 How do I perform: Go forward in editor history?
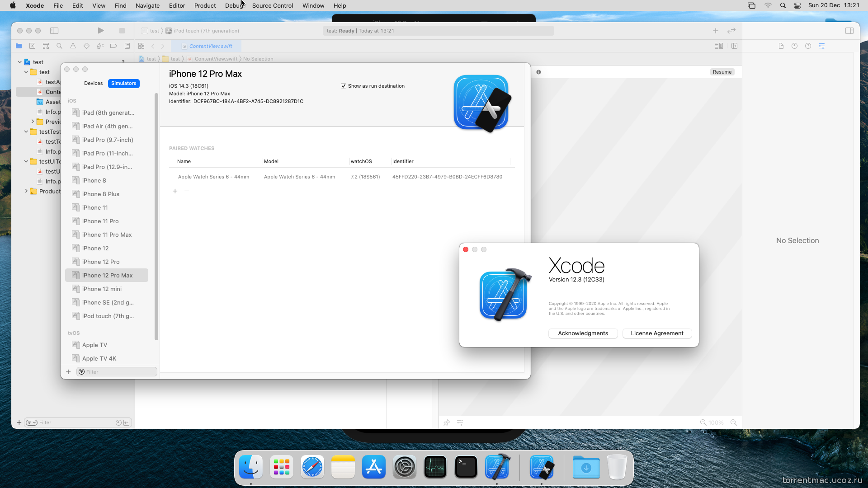[163, 46]
